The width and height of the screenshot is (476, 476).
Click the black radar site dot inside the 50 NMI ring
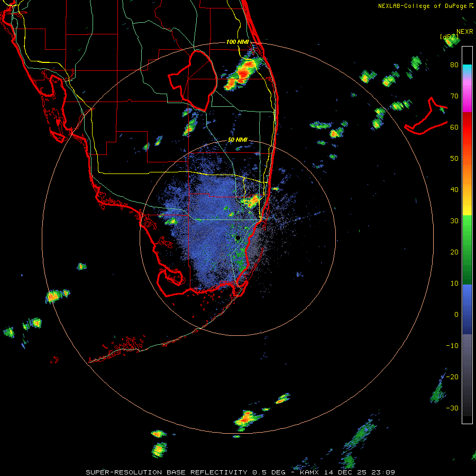[x=237, y=237]
